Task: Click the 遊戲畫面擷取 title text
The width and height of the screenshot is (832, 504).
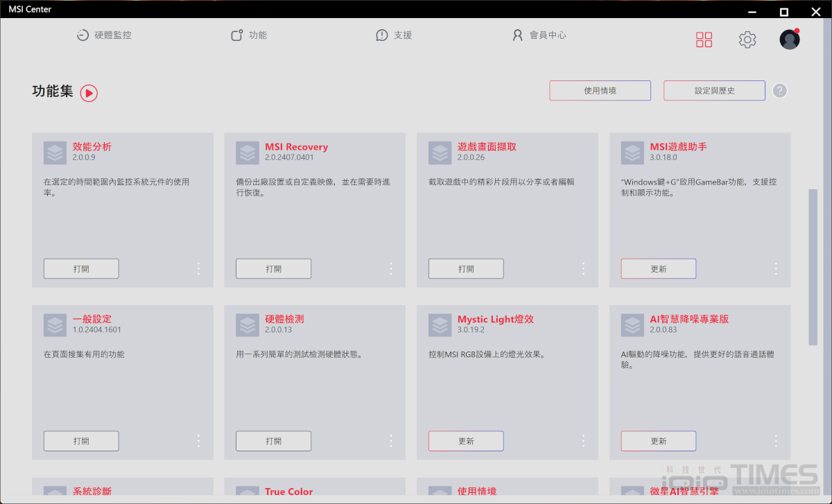Action: tap(487, 147)
